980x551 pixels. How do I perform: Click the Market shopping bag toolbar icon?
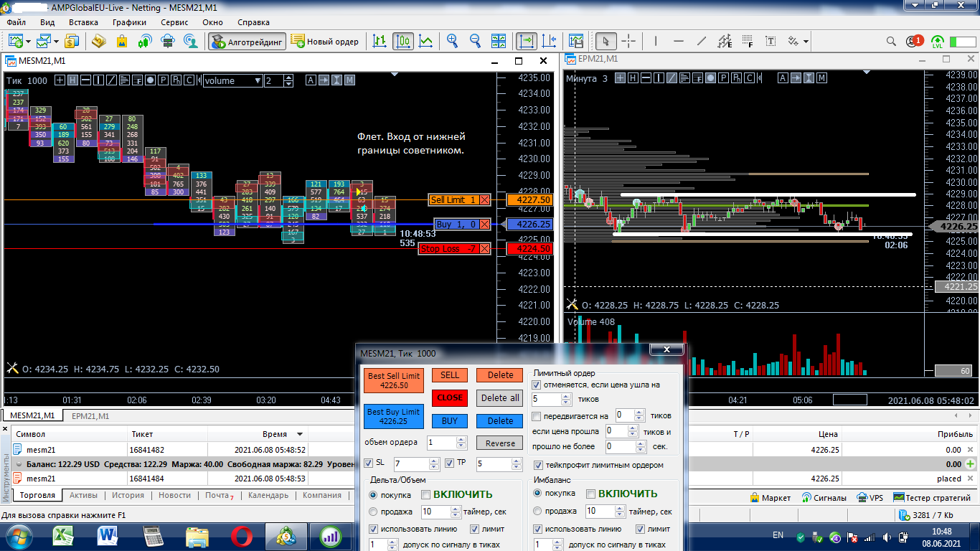pos(121,41)
